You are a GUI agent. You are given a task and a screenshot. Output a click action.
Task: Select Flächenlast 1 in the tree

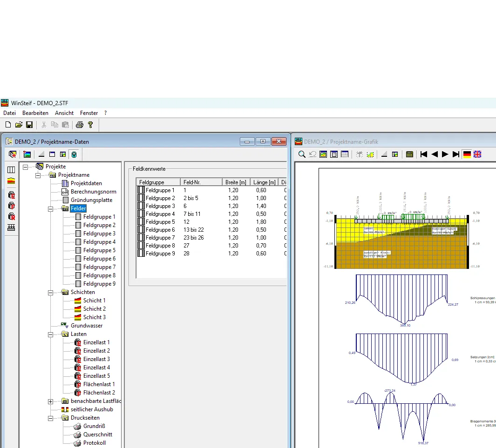(99, 384)
